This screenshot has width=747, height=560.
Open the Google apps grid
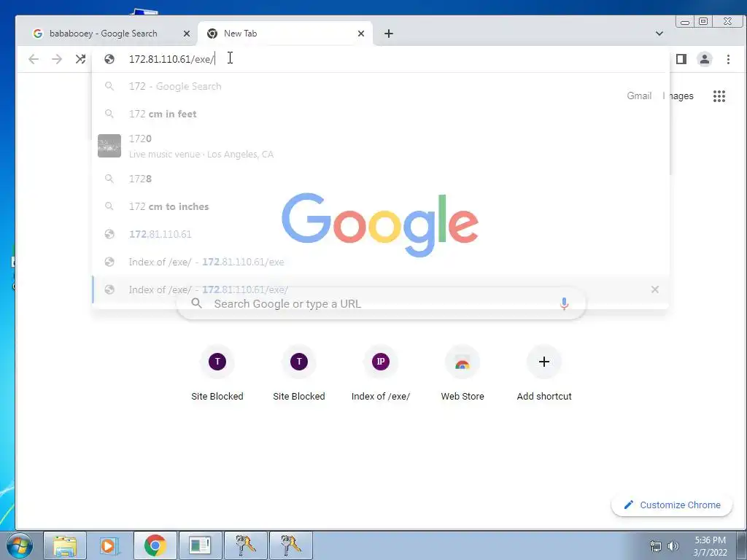(x=719, y=96)
